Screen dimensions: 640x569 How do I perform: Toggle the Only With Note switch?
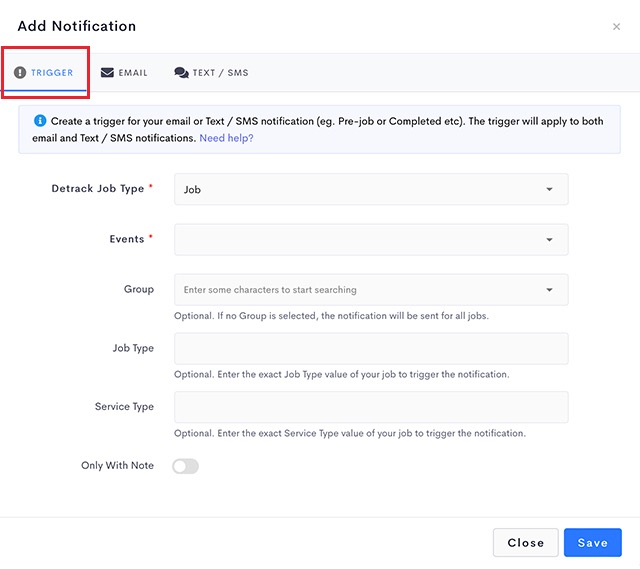[x=185, y=466]
